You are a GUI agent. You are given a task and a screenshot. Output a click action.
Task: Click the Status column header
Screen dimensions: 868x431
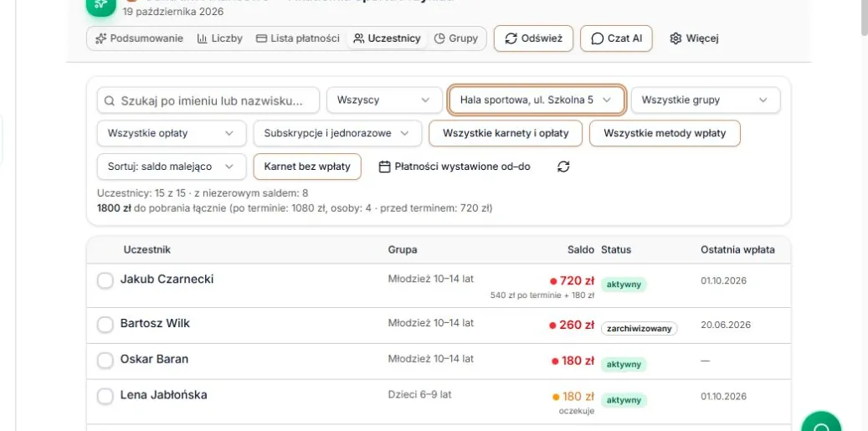point(616,249)
